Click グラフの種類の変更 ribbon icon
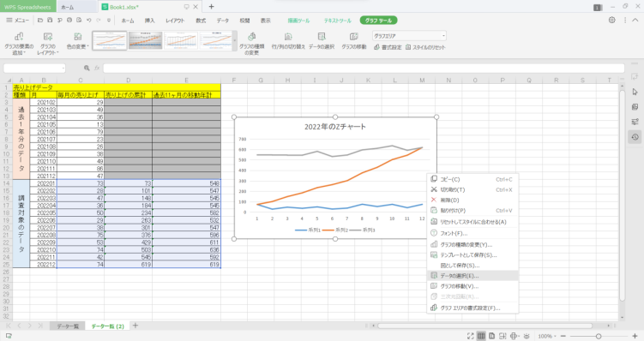The image size is (644, 341). 252,44
